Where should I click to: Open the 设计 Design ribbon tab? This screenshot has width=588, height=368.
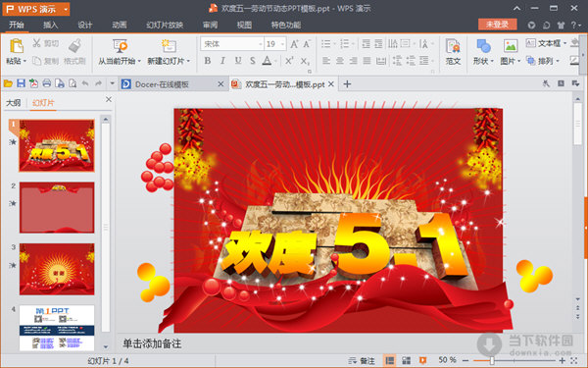pyautogui.click(x=84, y=25)
